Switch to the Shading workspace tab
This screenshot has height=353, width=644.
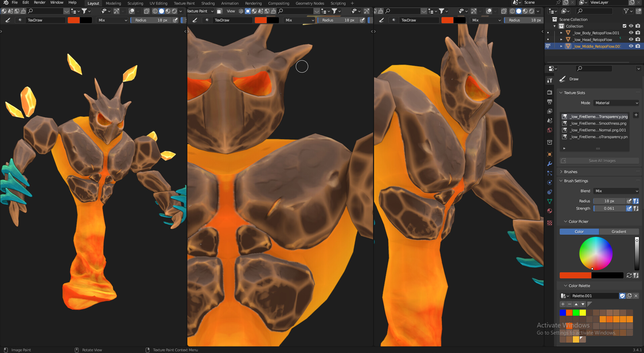pos(208,3)
